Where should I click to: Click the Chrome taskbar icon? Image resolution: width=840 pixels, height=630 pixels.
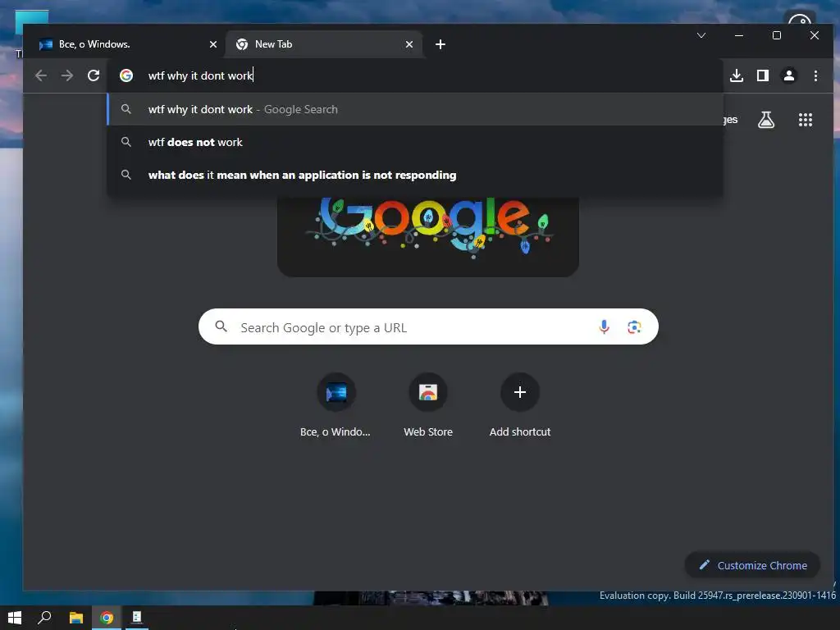[x=107, y=618]
